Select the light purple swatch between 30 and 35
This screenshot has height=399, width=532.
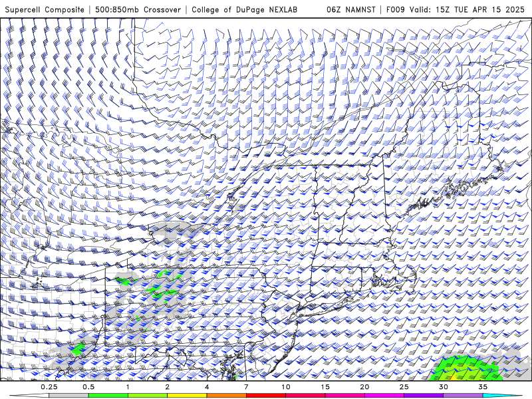pos(463,396)
